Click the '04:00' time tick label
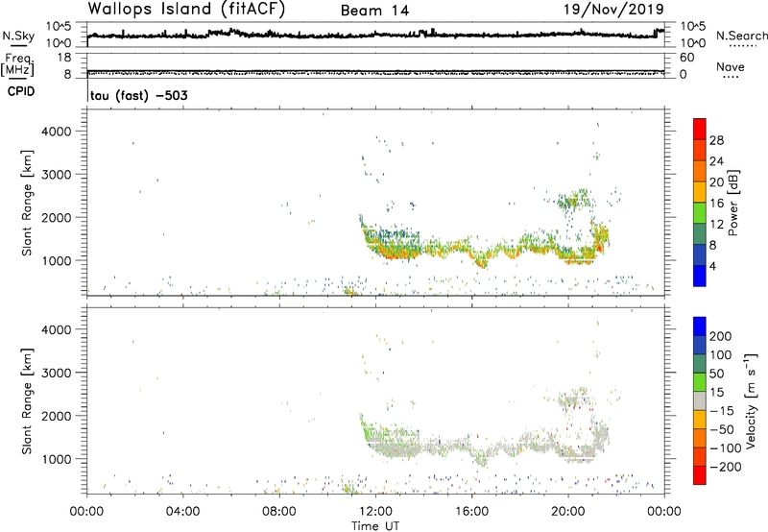The height and width of the screenshot is (532, 768). tap(182, 512)
